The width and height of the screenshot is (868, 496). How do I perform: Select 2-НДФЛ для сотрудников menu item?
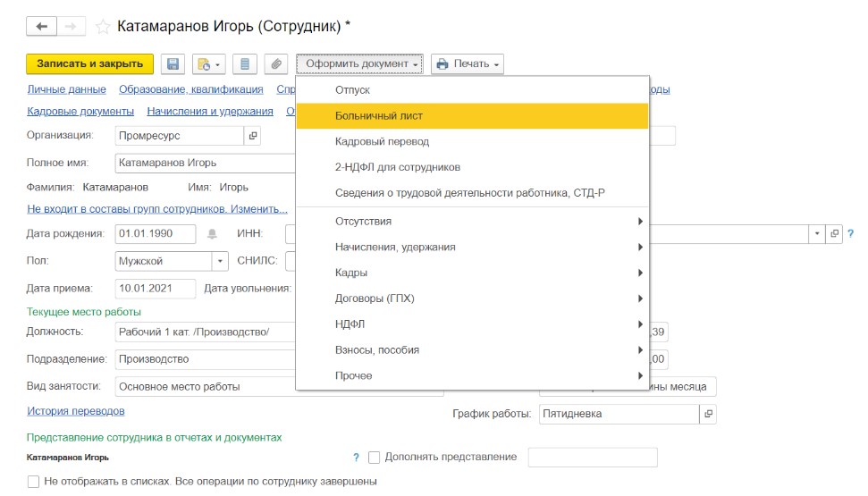[471, 167]
